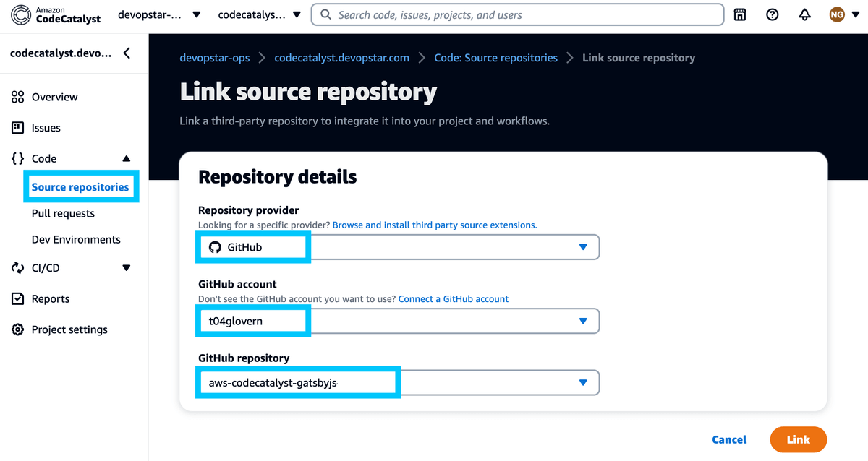Open the GitHub repository dropdown
The height and width of the screenshot is (461, 868).
(583, 383)
